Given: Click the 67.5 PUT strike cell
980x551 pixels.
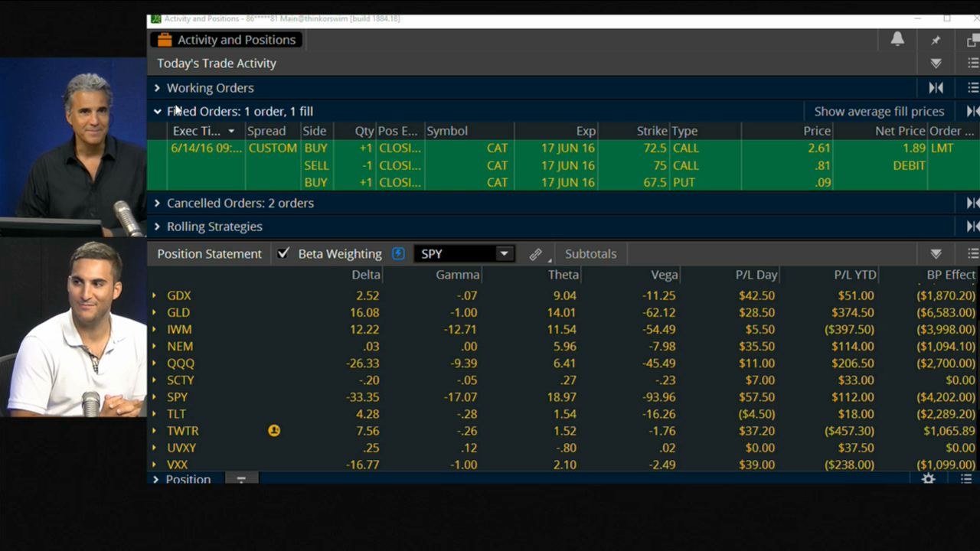Looking at the screenshot, I should [x=653, y=182].
